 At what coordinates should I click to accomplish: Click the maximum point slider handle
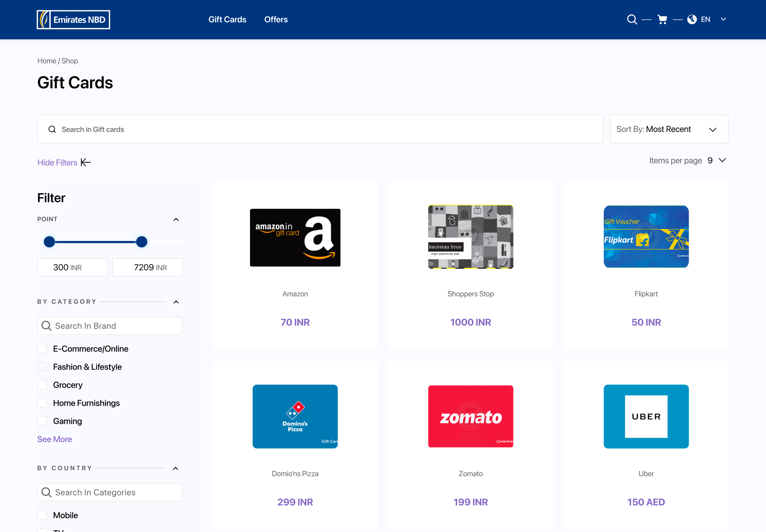click(x=141, y=242)
